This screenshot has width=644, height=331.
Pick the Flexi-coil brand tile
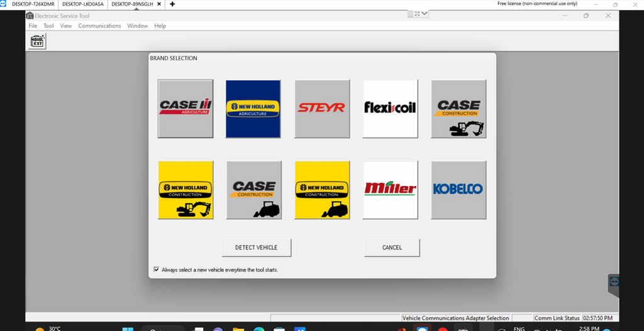(390, 108)
